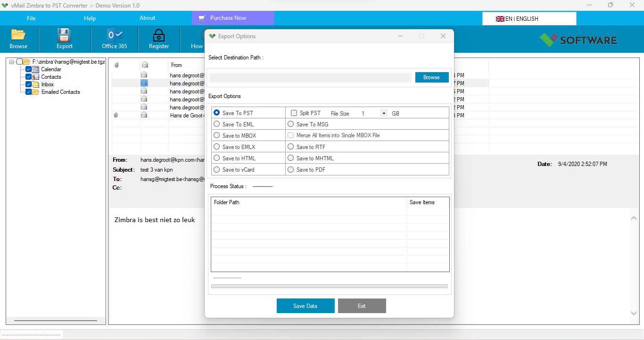The image size is (644, 340).
Task: Select the Save to RTF radio button
Action: click(291, 147)
